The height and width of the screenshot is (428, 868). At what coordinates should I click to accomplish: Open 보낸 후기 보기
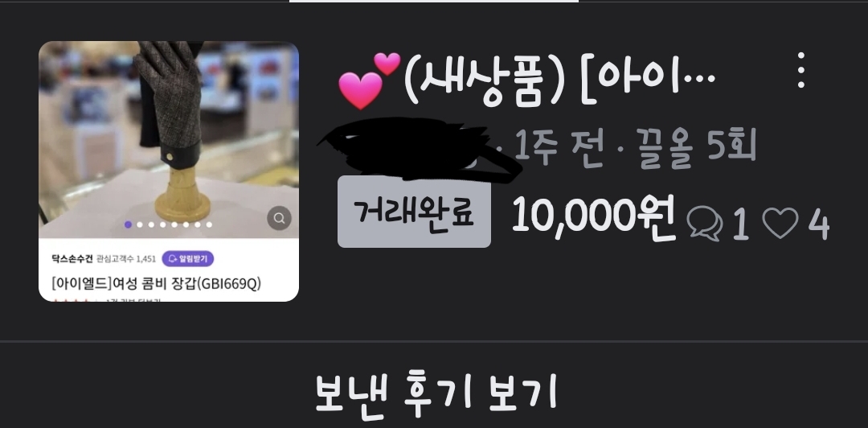coord(435,393)
